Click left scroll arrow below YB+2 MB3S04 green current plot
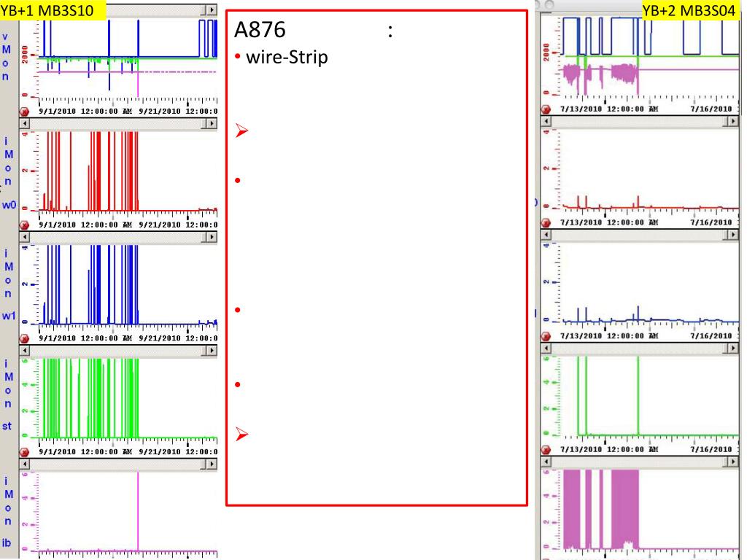This screenshot has height=560, width=747. coord(546,462)
